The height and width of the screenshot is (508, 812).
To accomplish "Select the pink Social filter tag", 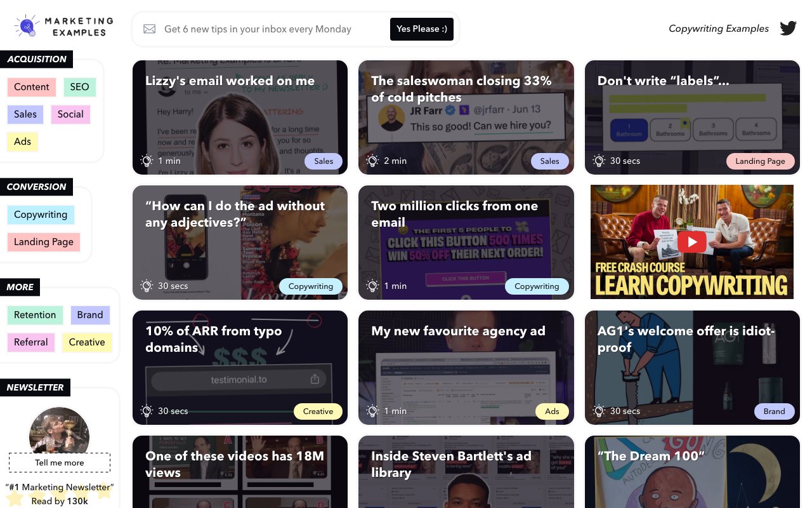I will [70, 114].
